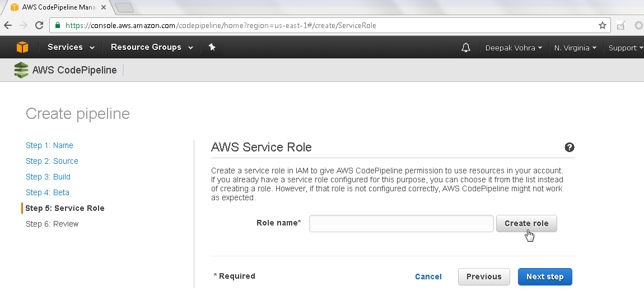Image resolution: width=644 pixels, height=290 pixels.
Task: Close the AWS CodePipeline browser tab
Action: pos(102,7)
